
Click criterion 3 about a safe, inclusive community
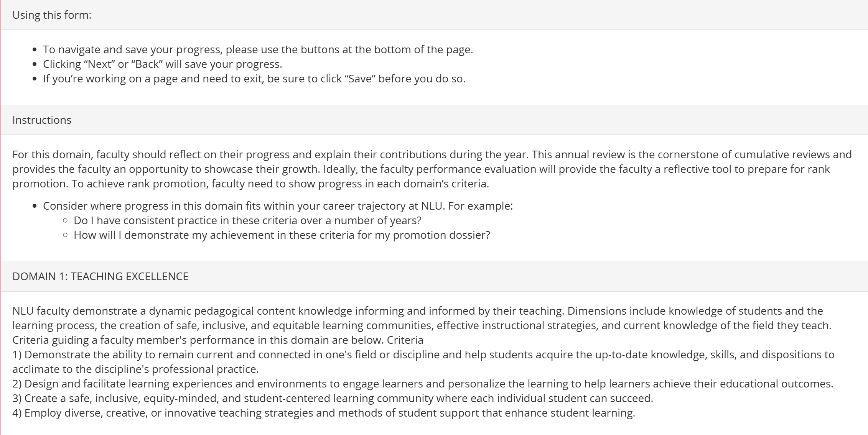click(x=333, y=398)
